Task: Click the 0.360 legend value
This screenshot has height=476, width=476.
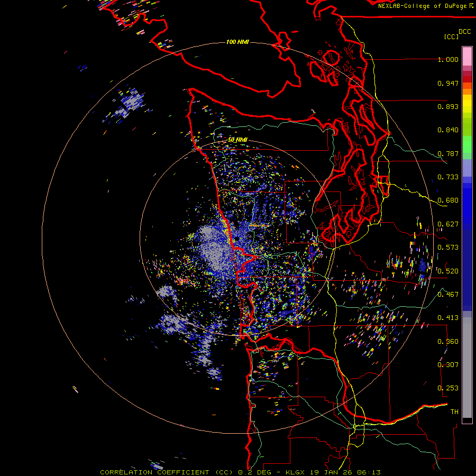Action: (x=448, y=341)
